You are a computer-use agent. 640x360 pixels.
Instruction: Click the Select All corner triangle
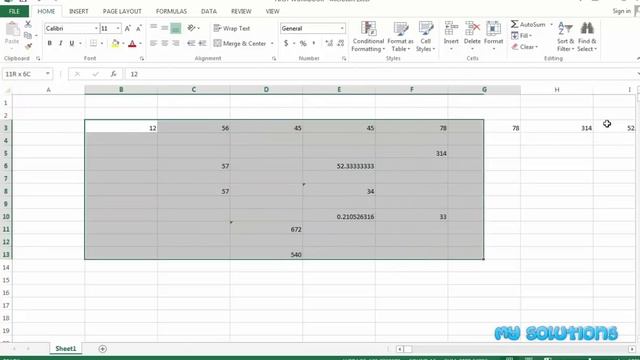[x=7, y=90]
